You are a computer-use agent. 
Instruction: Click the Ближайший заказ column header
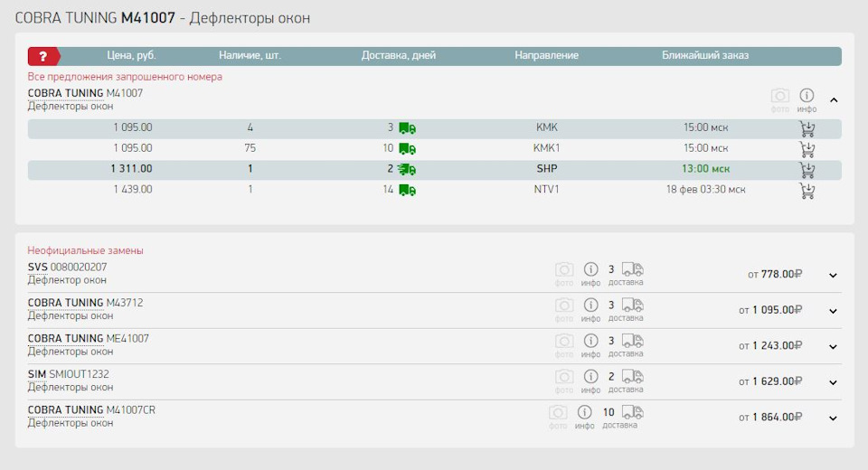tap(705, 55)
